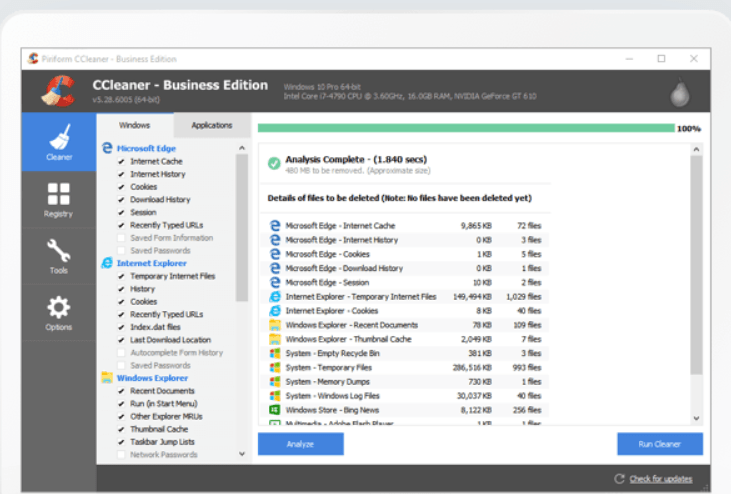Enable Network Passwords checkbox

pyautogui.click(x=121, y=454)
